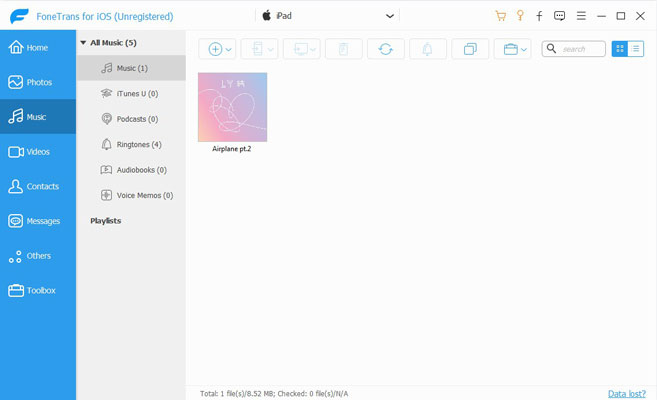Click the register key icon

(520, 15)
